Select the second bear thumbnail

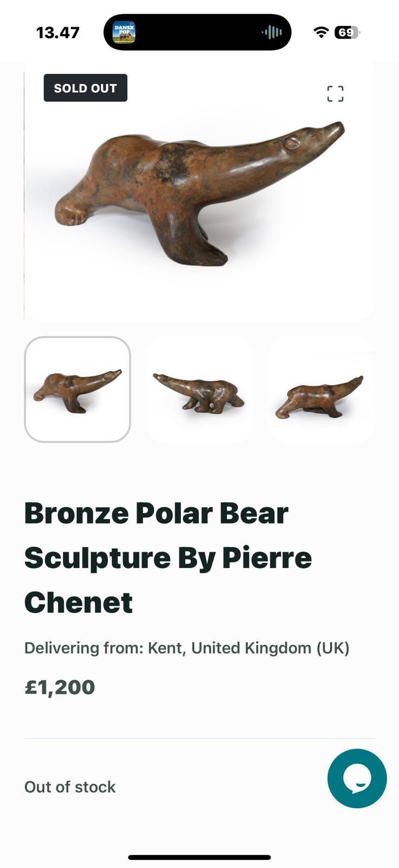(199, 390)
